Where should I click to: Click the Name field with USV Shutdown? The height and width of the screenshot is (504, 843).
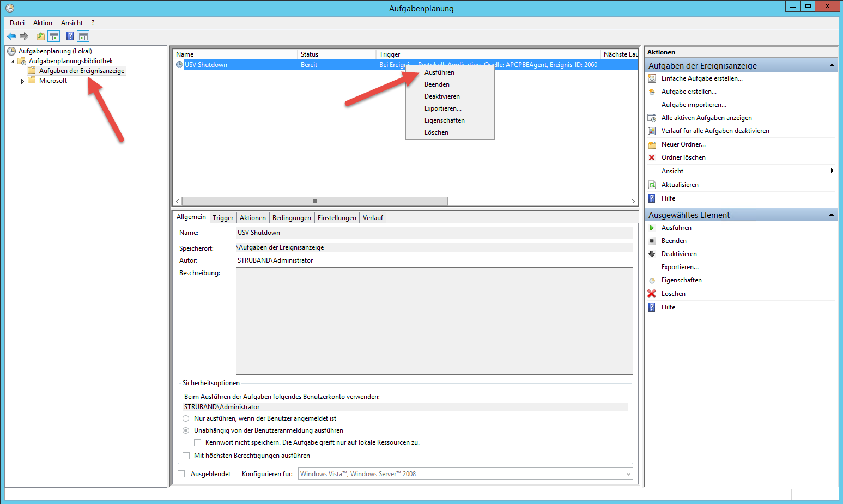[434, 233]
